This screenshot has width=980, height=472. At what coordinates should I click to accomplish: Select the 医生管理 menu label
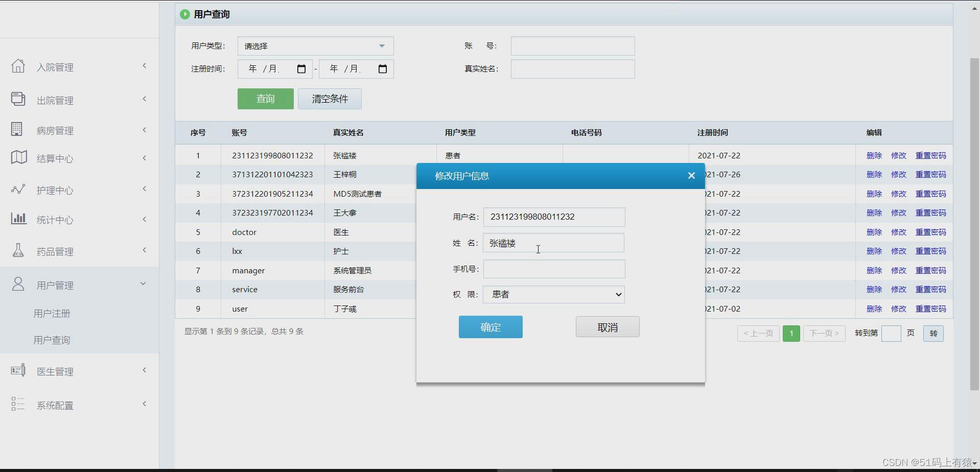pos(55,372)
